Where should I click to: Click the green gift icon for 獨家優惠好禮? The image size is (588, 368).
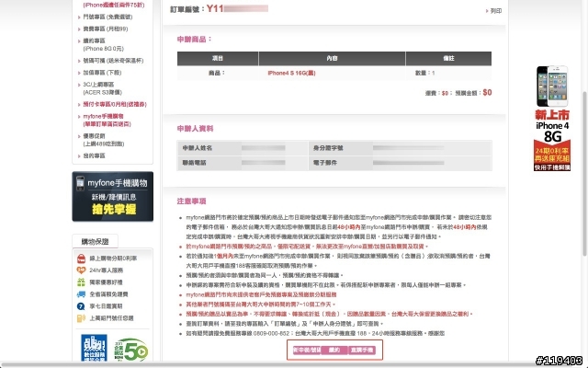[x=81, y=282]
